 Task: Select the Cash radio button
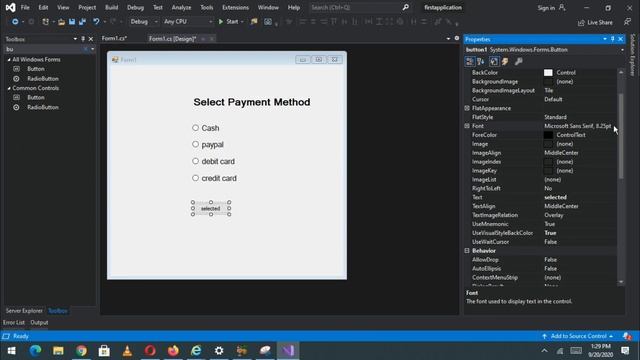coord(196,128)
